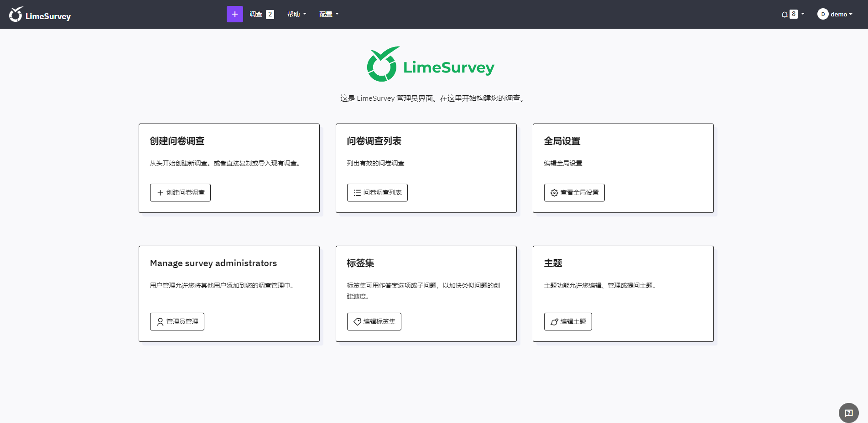The width and height of the screenshot is (868, 423).
Task: Select the 全局设置 card heading
Action: pos(562,141)
